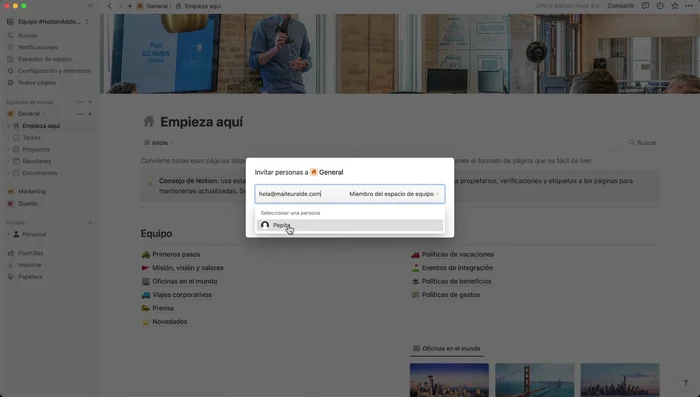The height and width of the screenshot is (397, 700).
Task: Go forward with the right arrow
Action: click(120, 6)
